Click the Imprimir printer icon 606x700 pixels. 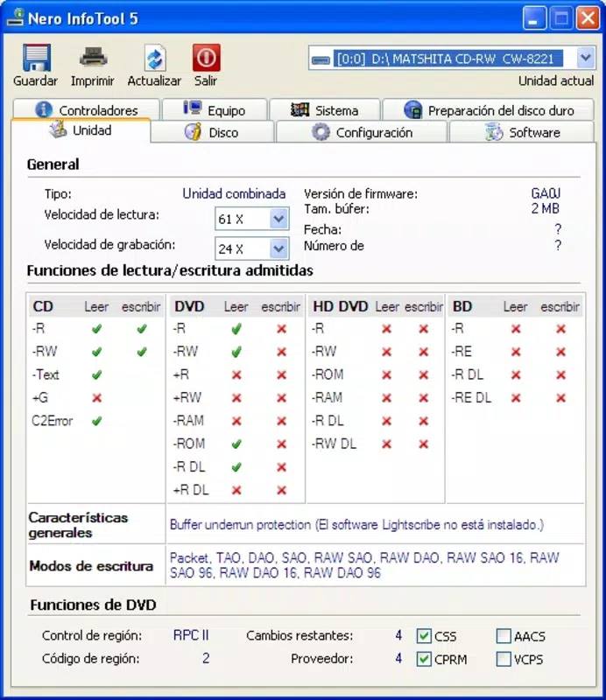93,58
